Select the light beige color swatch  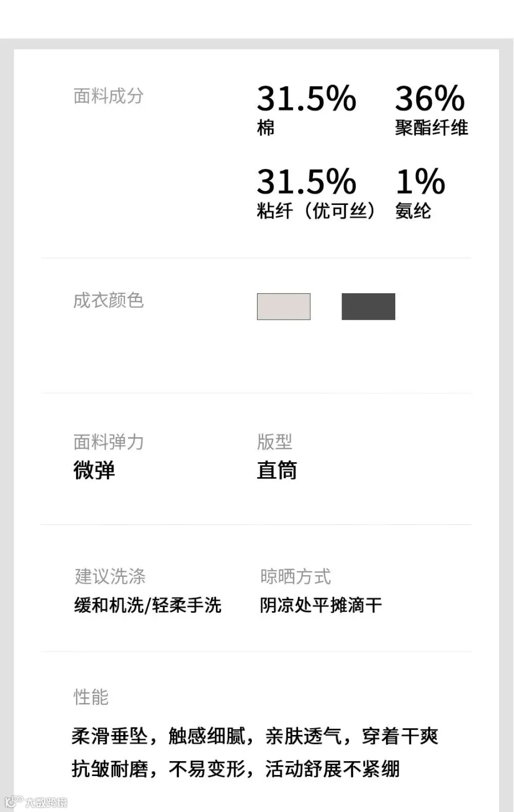coord(284,306)
